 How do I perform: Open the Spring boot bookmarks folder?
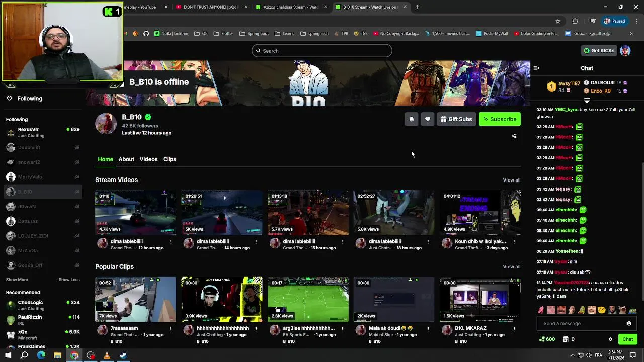click(254, 34)
